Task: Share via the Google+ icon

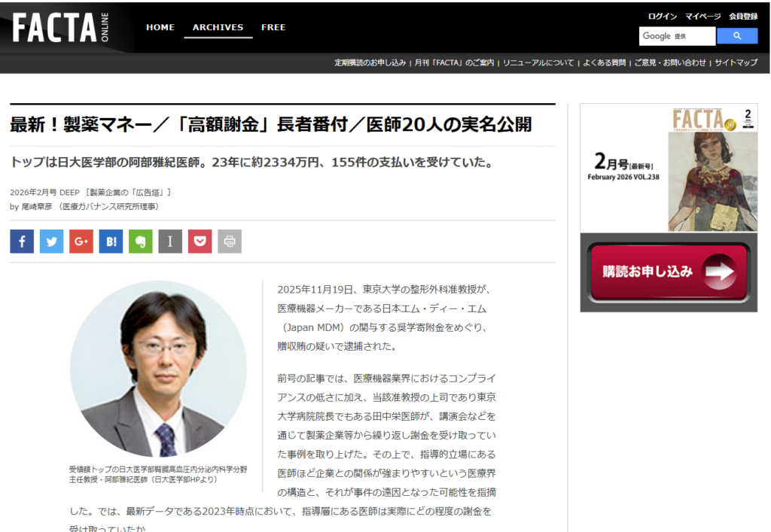Action: 81,242
